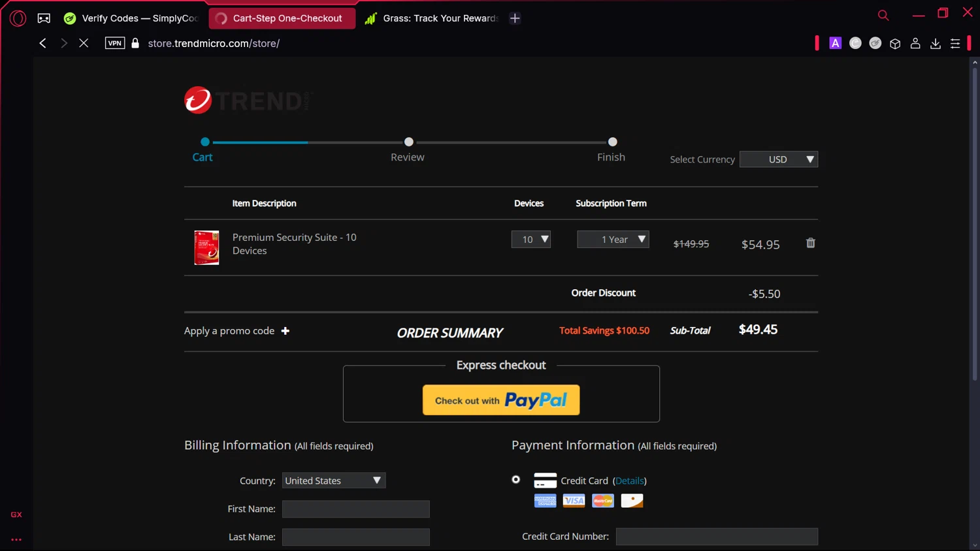Open the Select Currency USD dropdown
Viewport: 980px width, 551px height.
click(x=779, y=159)
